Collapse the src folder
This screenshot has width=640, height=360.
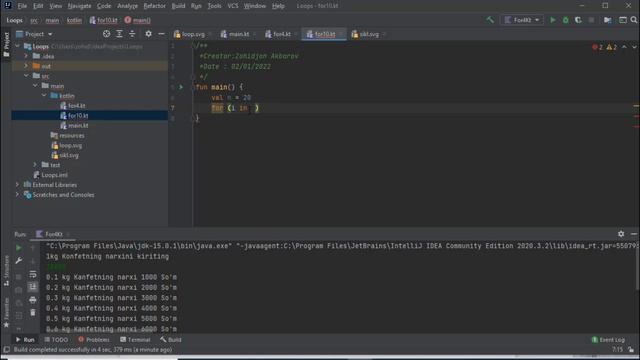[27, 76]
